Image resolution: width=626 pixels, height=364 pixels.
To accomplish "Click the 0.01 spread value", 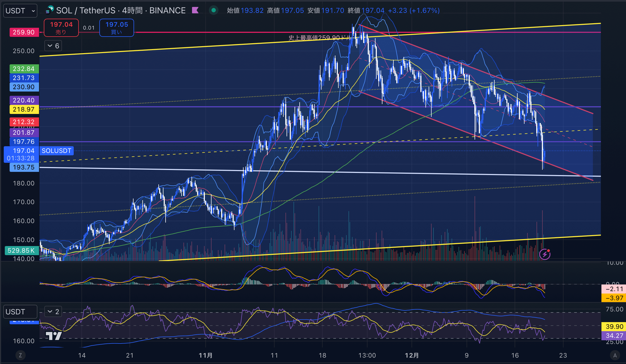I will (89, 28).
